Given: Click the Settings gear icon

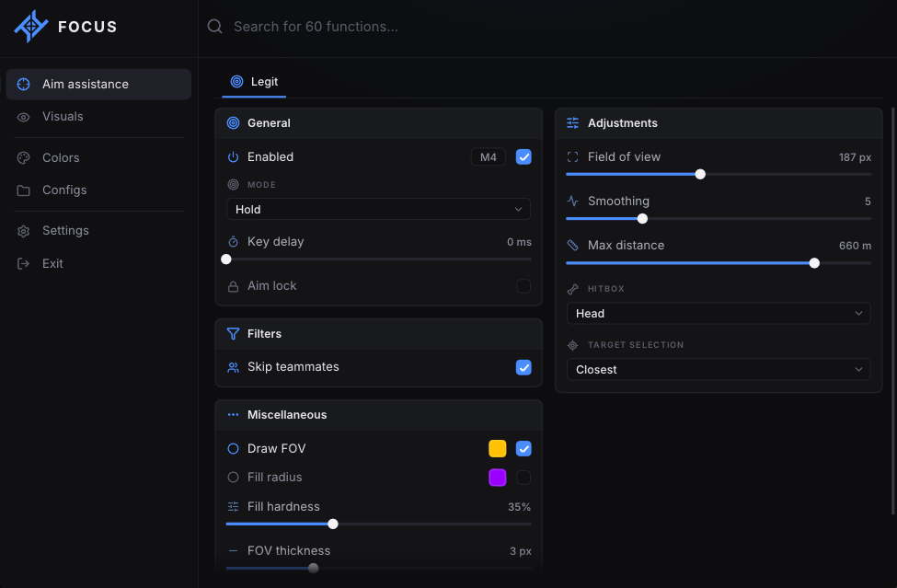Looking at the screenshot, I should [23, 231].
